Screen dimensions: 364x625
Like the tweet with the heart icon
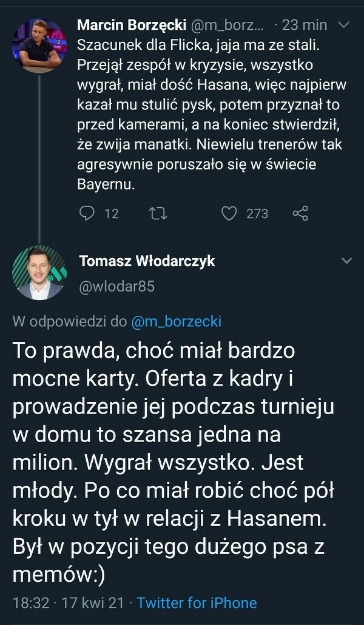tap(229, 213)
